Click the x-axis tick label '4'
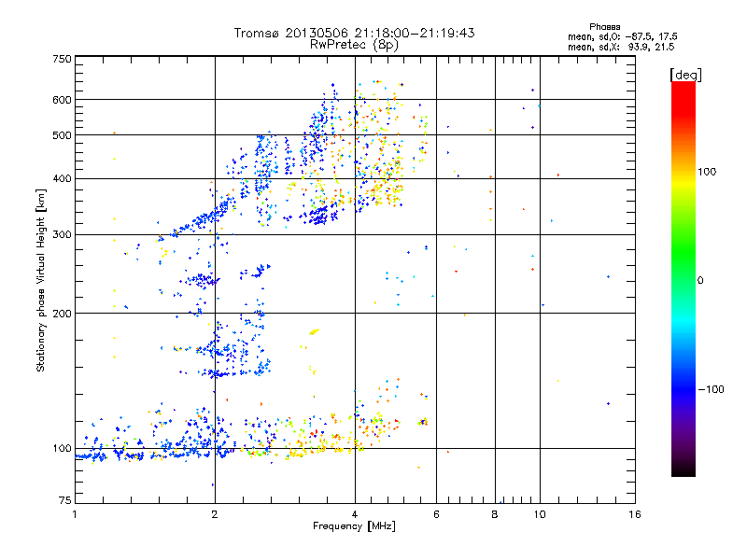Image resolution: width=747 pixels, height=560 pixels. [x=355, y=514]
